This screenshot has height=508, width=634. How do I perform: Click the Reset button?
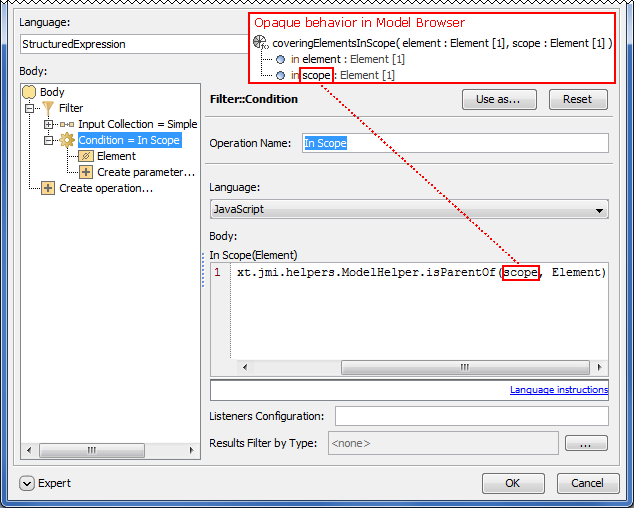click(578, 99)
